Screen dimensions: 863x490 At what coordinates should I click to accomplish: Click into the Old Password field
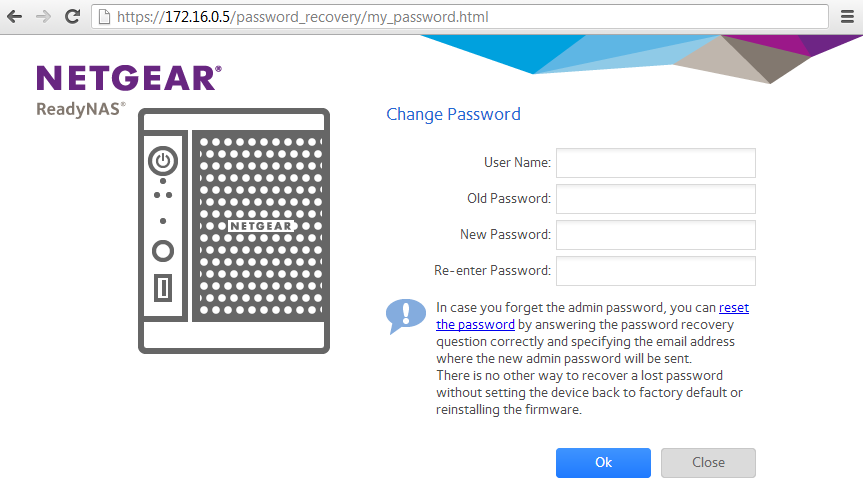655,199
